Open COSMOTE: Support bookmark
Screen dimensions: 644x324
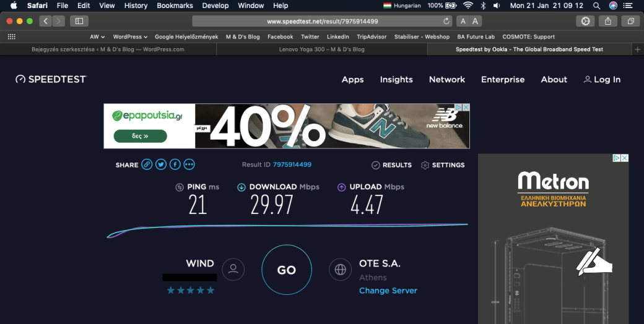tap(528, 36)
